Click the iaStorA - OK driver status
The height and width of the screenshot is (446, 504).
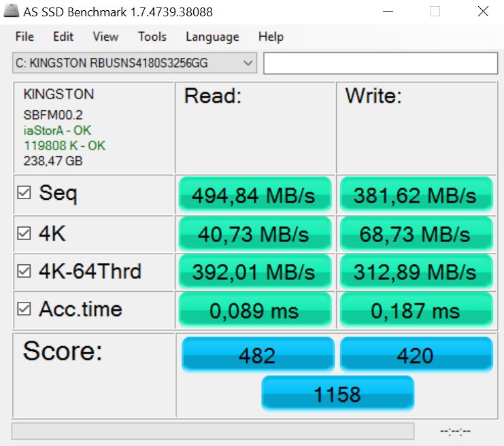[57, 130]
